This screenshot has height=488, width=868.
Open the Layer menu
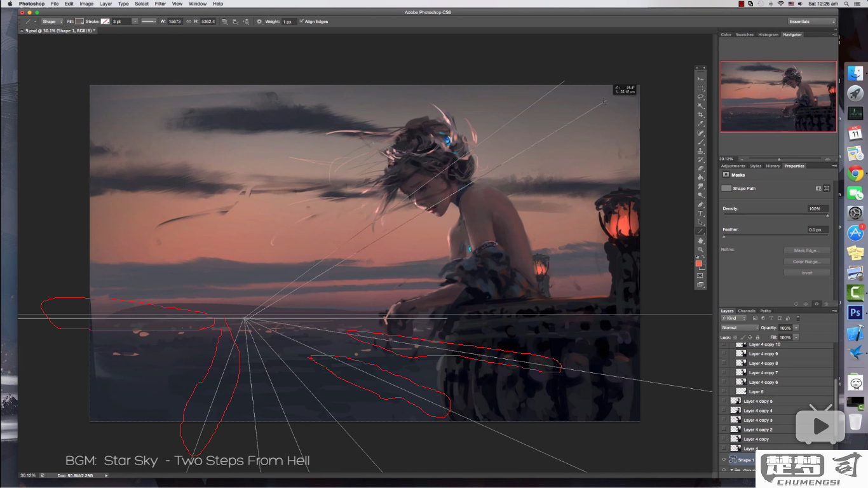[105, 4]
